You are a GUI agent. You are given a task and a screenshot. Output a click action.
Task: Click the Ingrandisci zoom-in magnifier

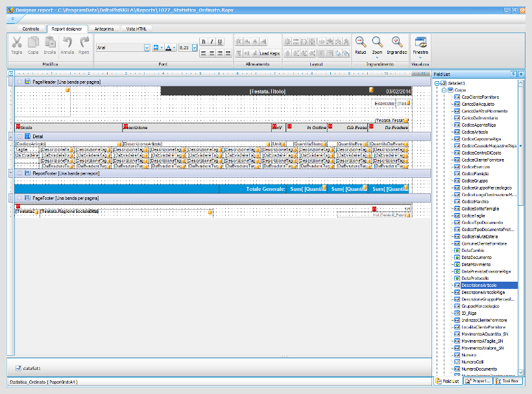pos(396,45)
